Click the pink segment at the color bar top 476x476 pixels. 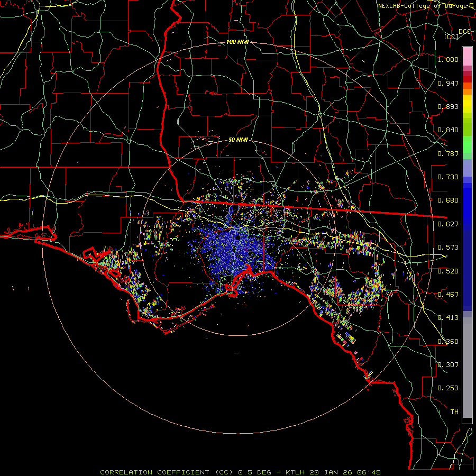pos(467,56)
